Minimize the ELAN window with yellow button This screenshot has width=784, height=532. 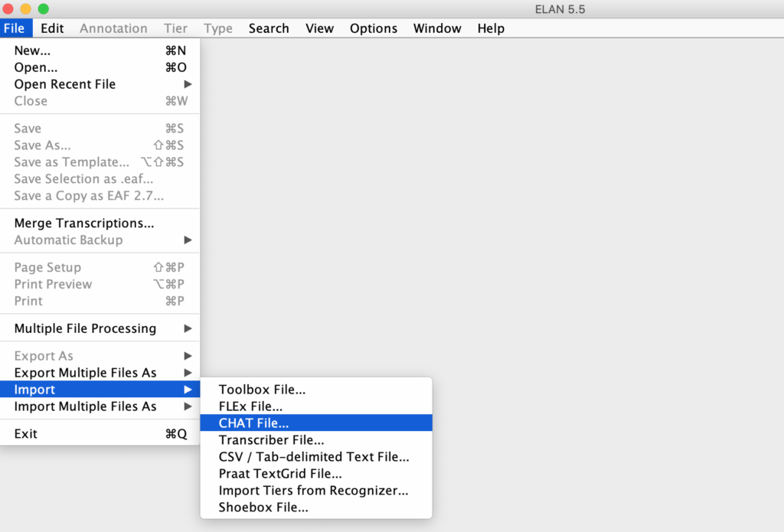tap(25, 8)
